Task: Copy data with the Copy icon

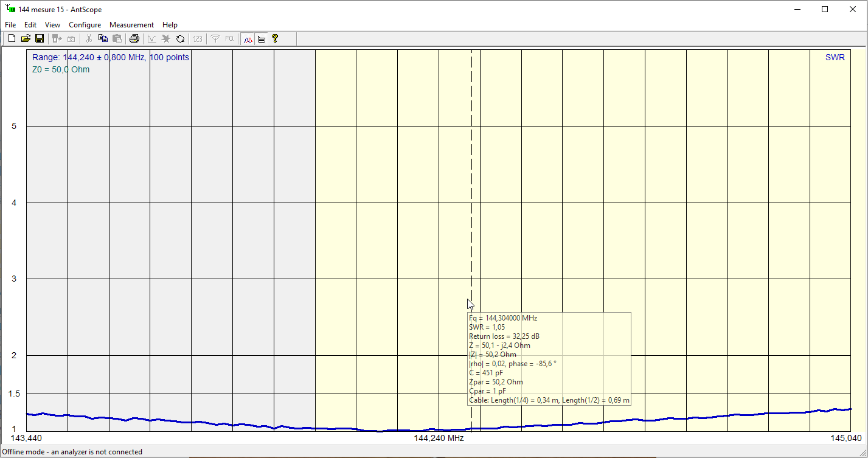Action: (x=103, y=39)
